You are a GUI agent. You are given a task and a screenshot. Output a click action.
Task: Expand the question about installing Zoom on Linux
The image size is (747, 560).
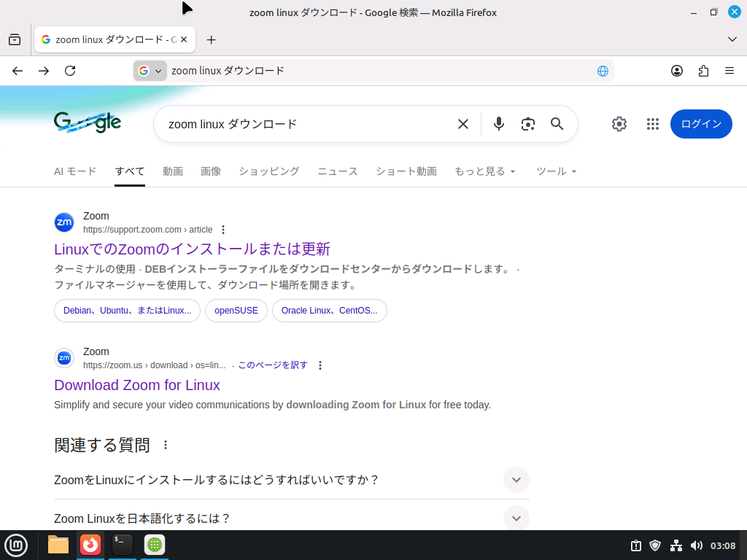[516, 480]
